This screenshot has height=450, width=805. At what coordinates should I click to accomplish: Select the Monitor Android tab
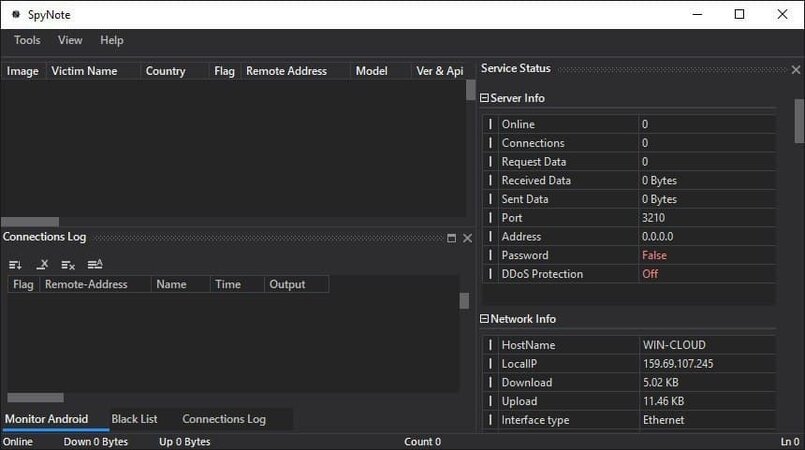click(47, 419)
